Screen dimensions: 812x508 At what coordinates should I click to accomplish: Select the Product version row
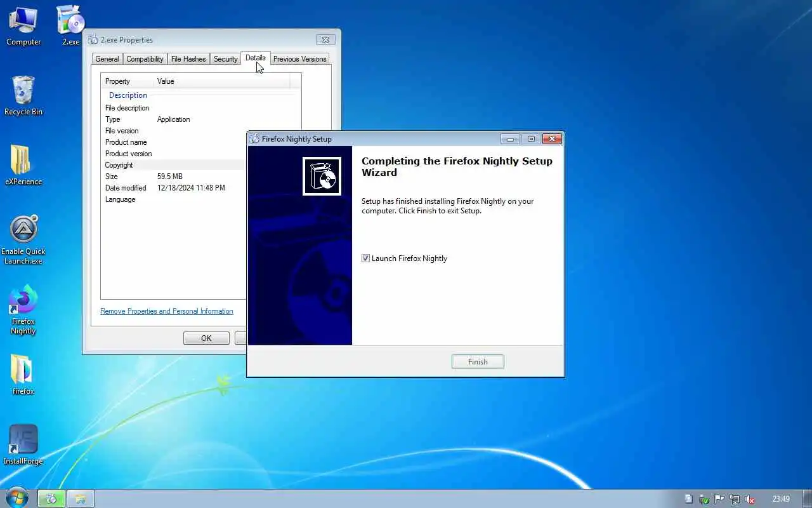coord(173,154)
